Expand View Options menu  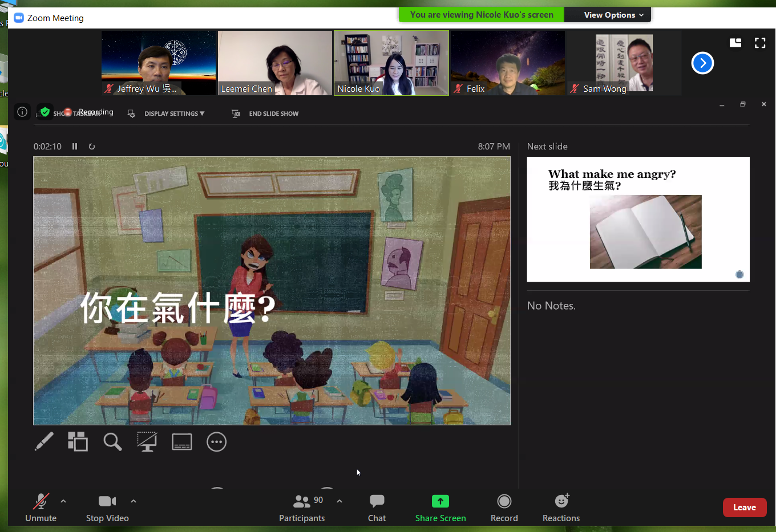(607, 15)
